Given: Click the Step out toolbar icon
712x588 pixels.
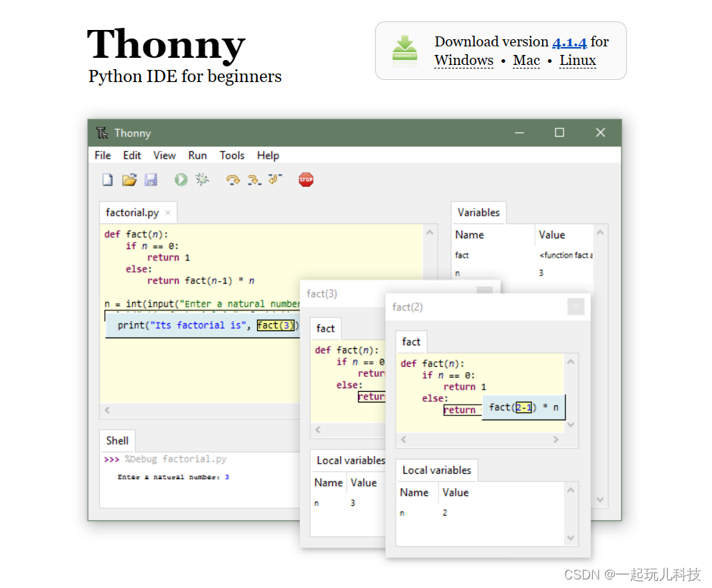Looking at the screenshot, I should coord(275,179).
